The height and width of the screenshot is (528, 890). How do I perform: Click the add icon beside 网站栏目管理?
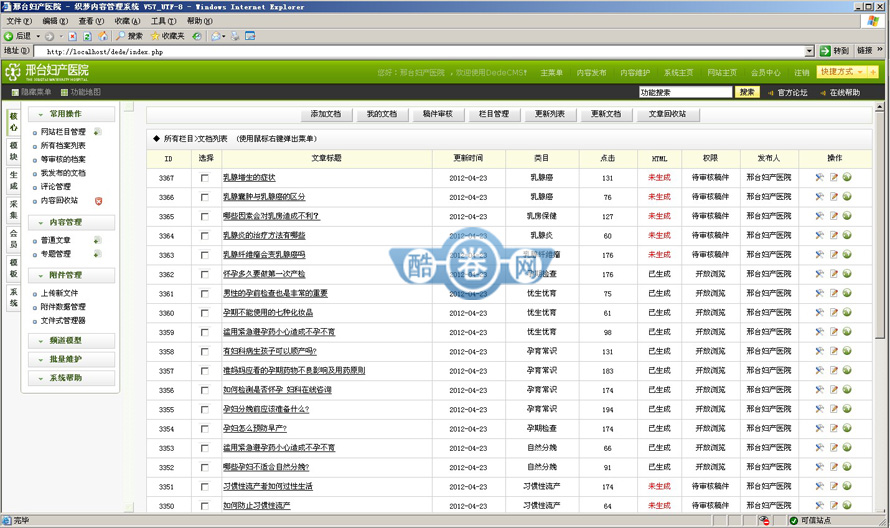click(x=98, y=132)
